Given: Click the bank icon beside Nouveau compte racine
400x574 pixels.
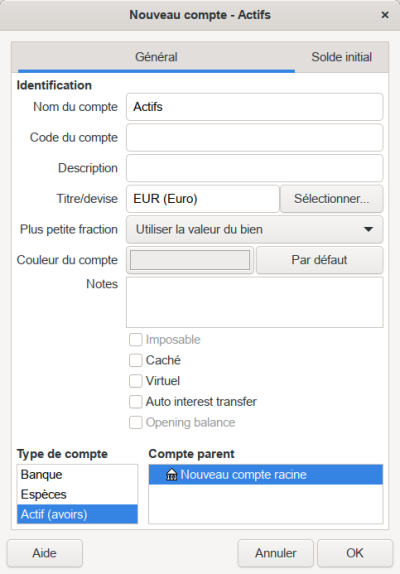Looking at the screenshot, I should 171,475.
